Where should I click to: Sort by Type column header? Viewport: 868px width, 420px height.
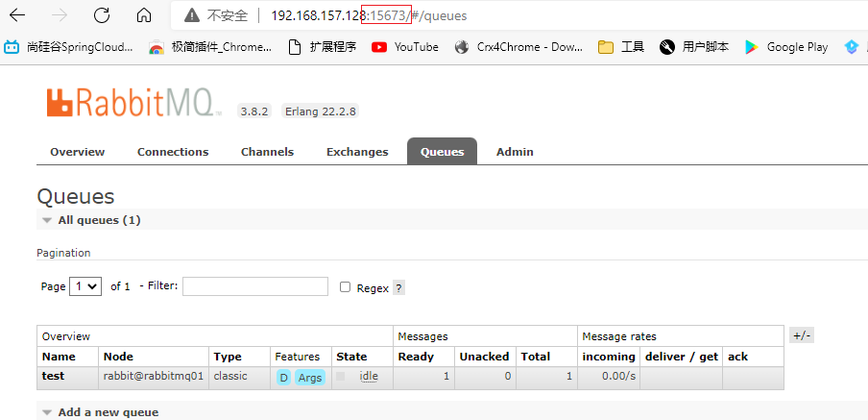(228, 357)
